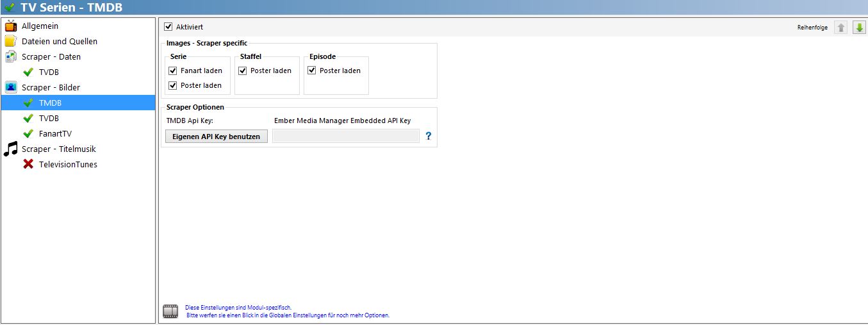Click the TMDB Api Key label

pyautogui.click(x=190, y=121)
